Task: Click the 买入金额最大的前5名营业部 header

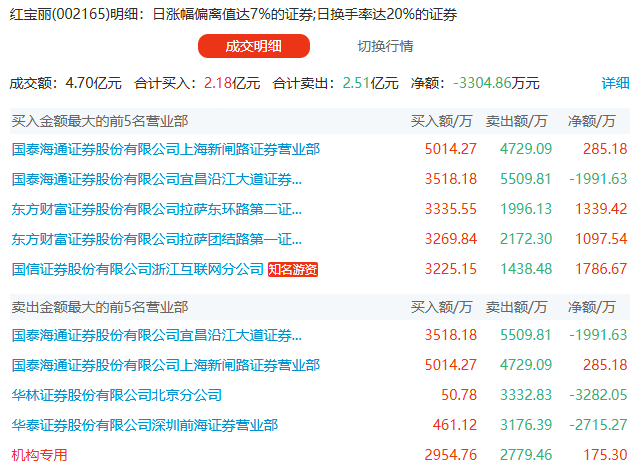Action: (x=100, y=121)
